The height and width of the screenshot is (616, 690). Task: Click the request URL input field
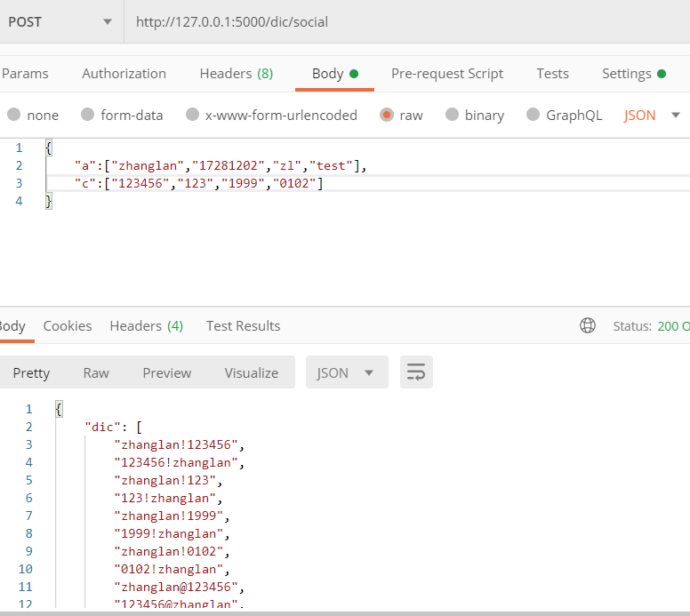(x=407, y=21)
